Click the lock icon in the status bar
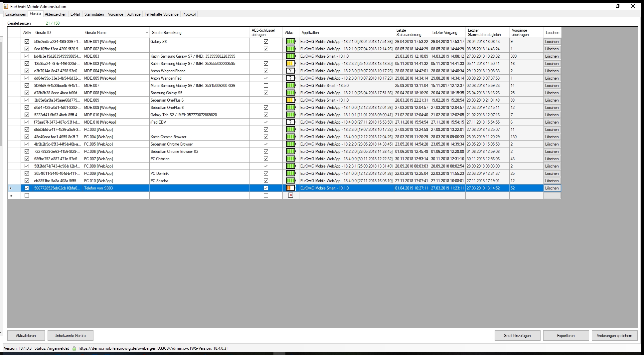Viewport: 644px width, 355px height. point(74,348)
